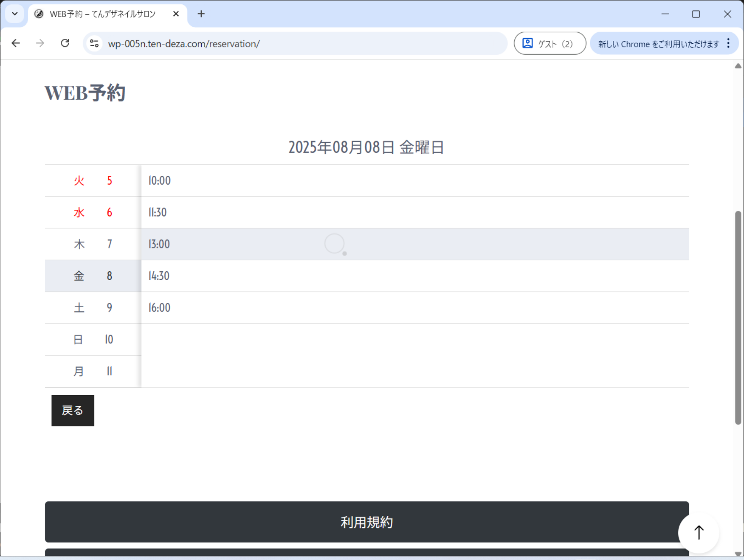
Task: Open the site information icon in address bar
Action: point(94,43)
